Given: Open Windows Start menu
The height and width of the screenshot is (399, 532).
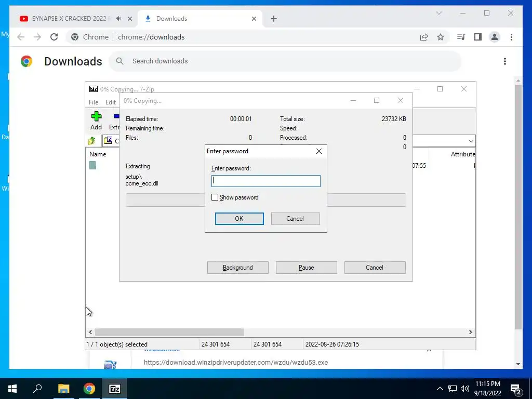Looking at the screenshot, I should pyautogui.click(x=12, y=389).
